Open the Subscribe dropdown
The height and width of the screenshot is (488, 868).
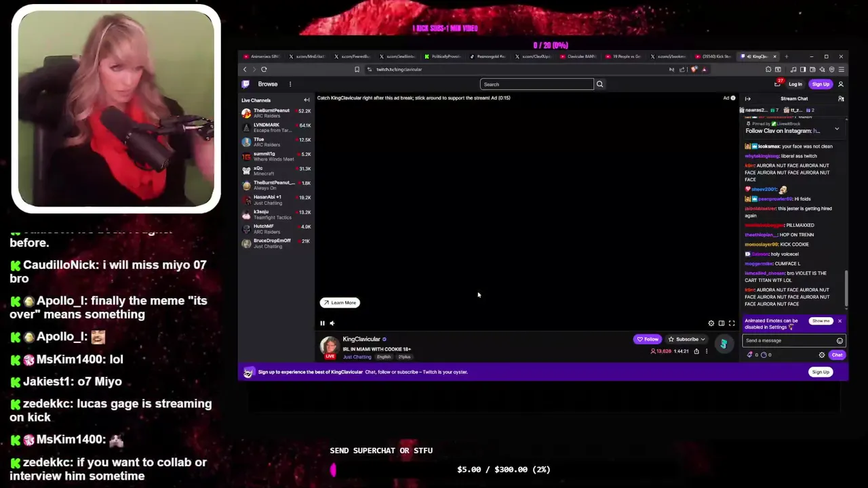[x=687, y=339]
